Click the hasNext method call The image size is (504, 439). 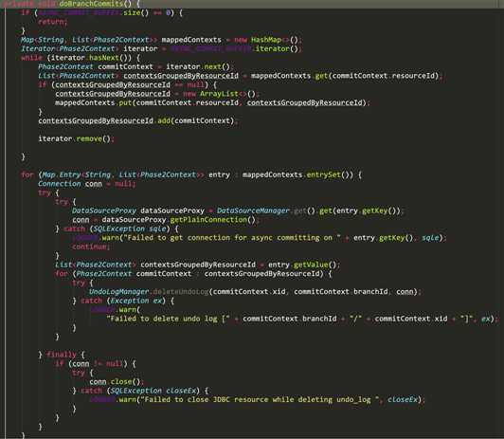104,58
